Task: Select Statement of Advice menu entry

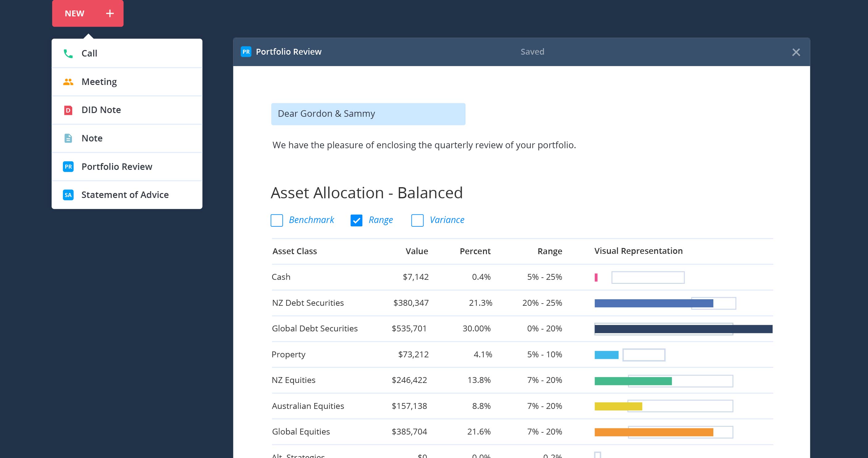Action: [127, 195]
